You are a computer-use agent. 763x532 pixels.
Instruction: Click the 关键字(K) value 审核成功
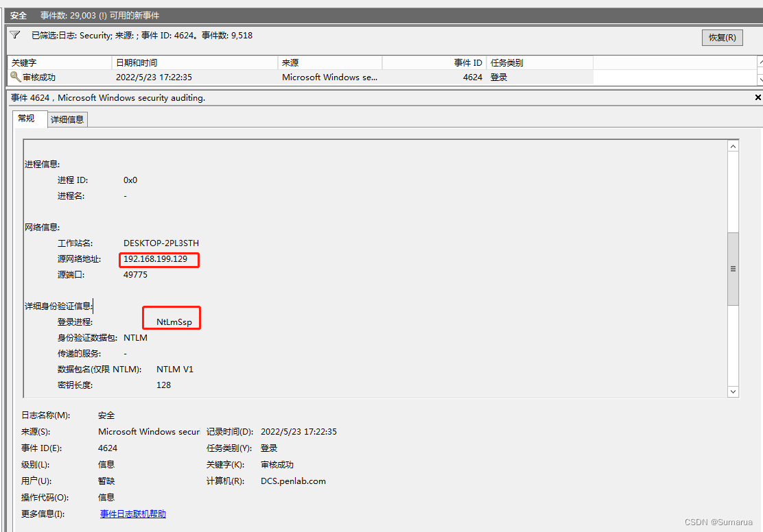pos(277,465)
